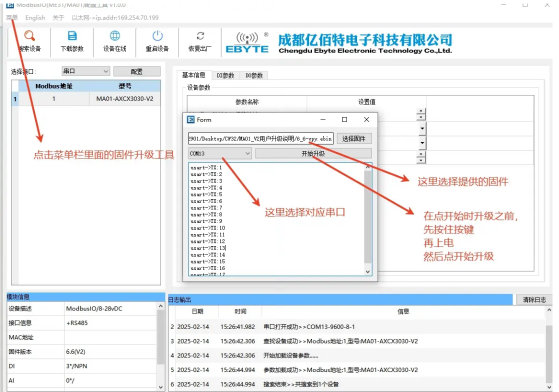Select log row 6 about finding 1 device
Viewport: 559px width, 392px height.
click(357, 384)
